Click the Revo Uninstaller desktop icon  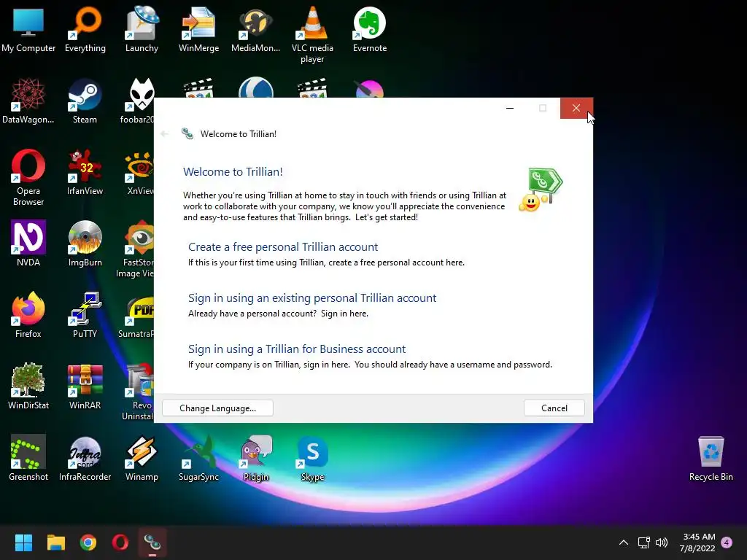point(139,392)
